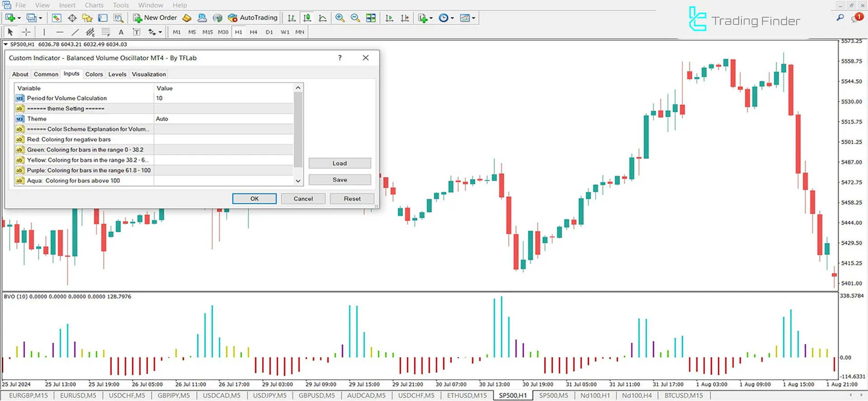Open the Tile Windows grid icon
This screenshot has height=401, width=868.
[x=371, y=18]
